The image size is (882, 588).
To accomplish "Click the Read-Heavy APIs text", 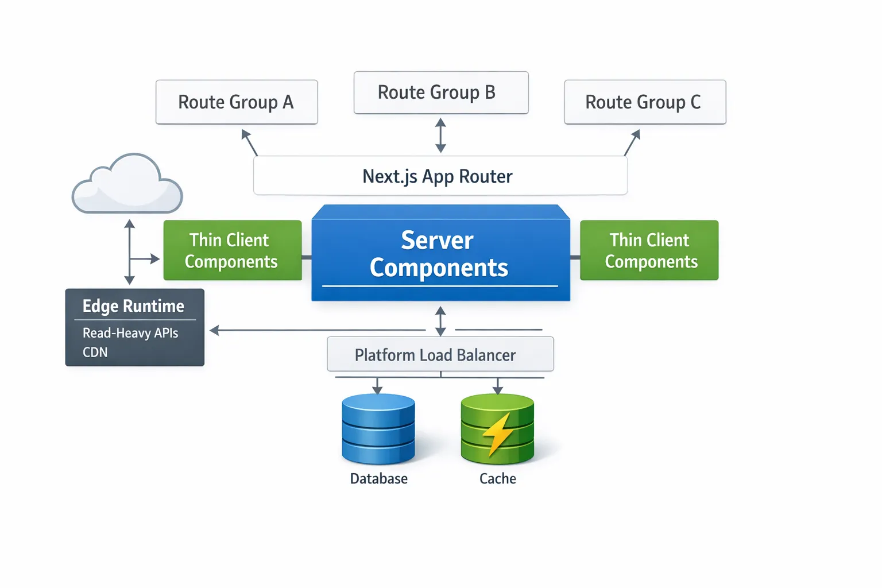I will click(130, 333).
